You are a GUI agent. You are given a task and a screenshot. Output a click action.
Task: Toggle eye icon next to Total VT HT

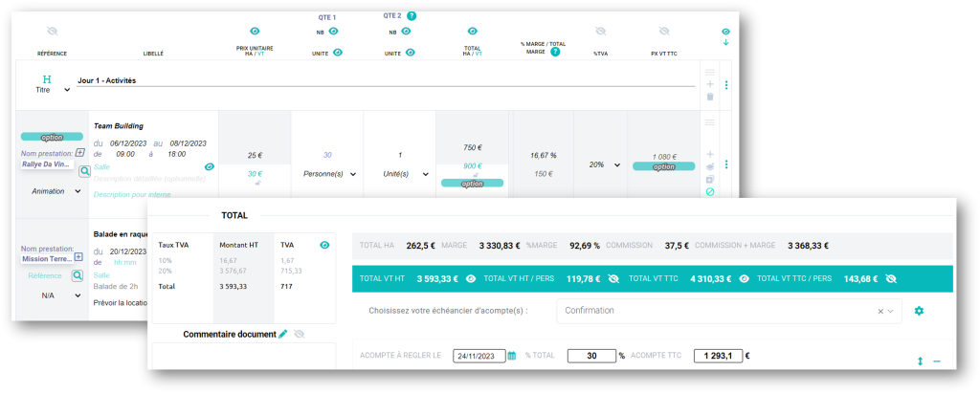[470, 279]
